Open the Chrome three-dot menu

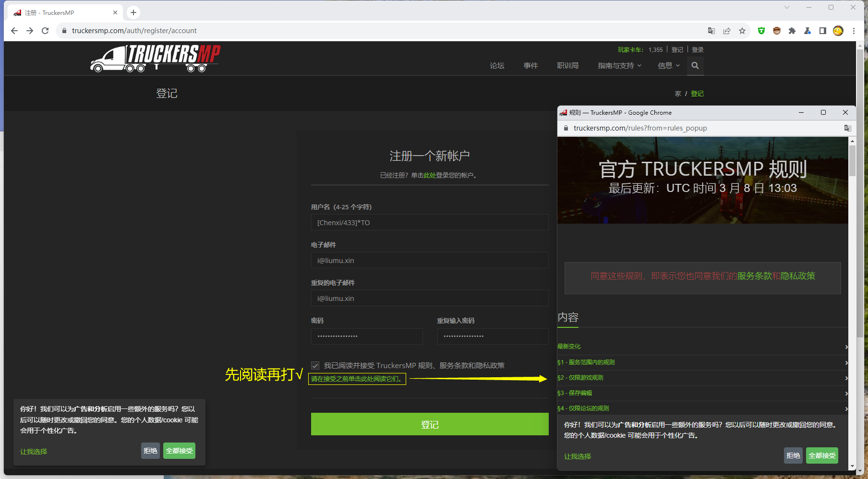coord(854,31)
